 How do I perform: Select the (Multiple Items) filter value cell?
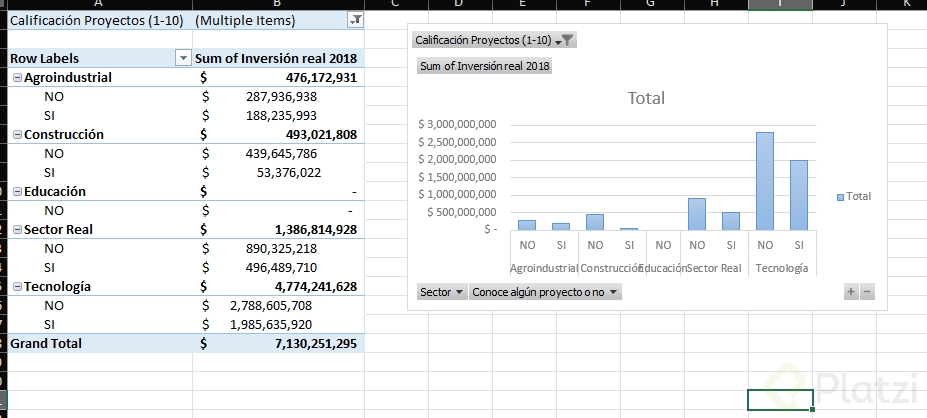270,21
